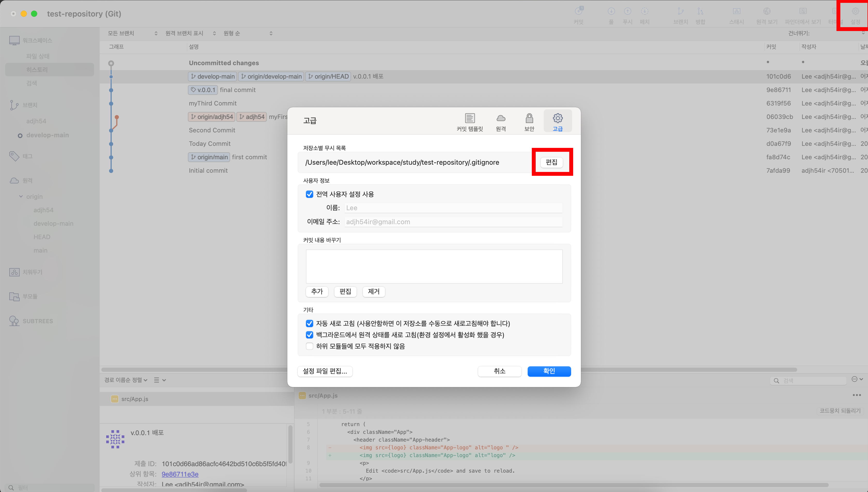The height and width of the screenshot is (492, 868).
Task: Enable 하위 모듈들에 모두 적용하지 않음
Action: (x=309, y=346)
